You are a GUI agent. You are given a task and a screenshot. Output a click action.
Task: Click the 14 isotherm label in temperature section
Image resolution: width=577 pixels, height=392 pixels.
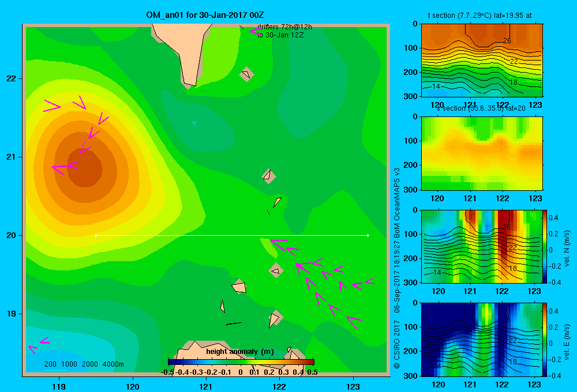pos(436,86)
